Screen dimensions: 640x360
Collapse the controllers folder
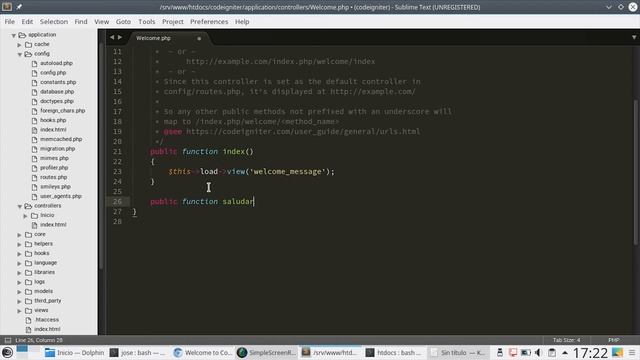tap(20, 207)
